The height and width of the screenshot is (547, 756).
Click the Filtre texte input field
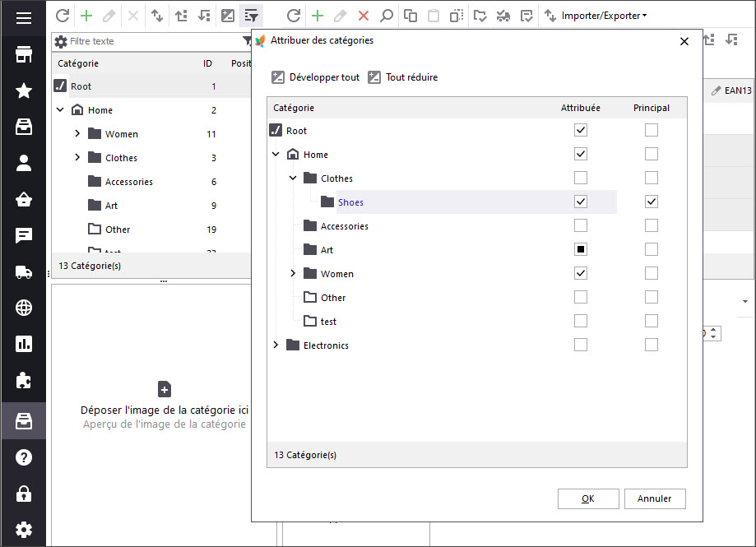click(155, 41)
